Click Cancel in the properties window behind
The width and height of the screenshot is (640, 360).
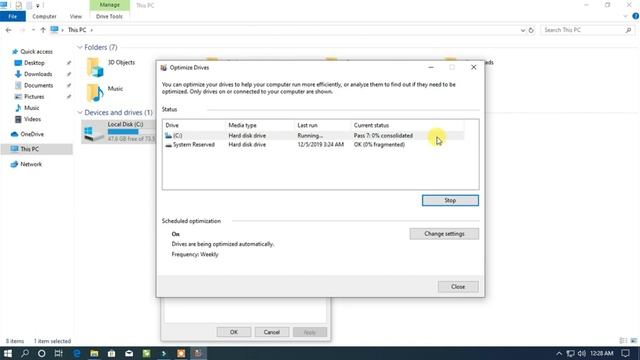tap(271, 332)
